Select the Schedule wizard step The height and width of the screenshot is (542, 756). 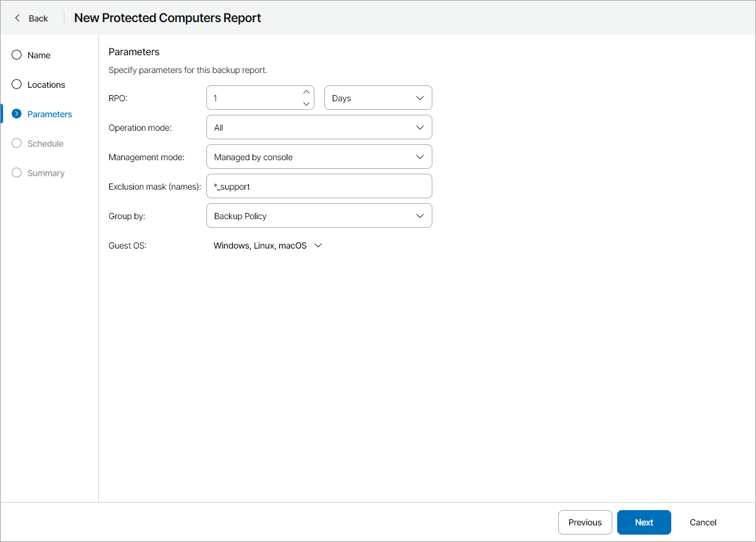[45, 144]
